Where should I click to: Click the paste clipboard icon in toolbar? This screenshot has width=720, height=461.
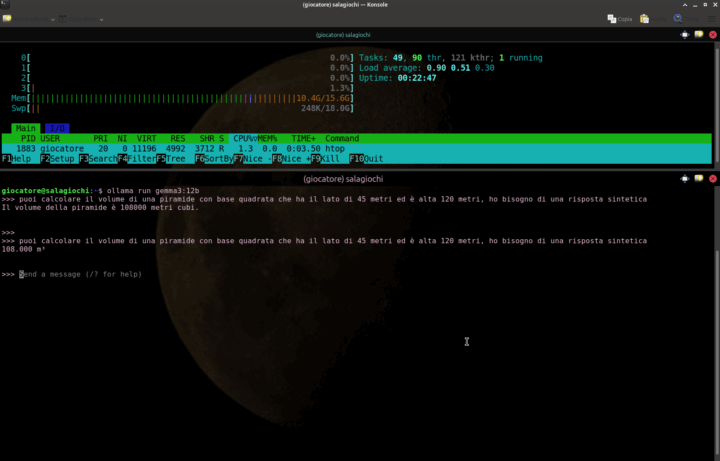(645, 18)
